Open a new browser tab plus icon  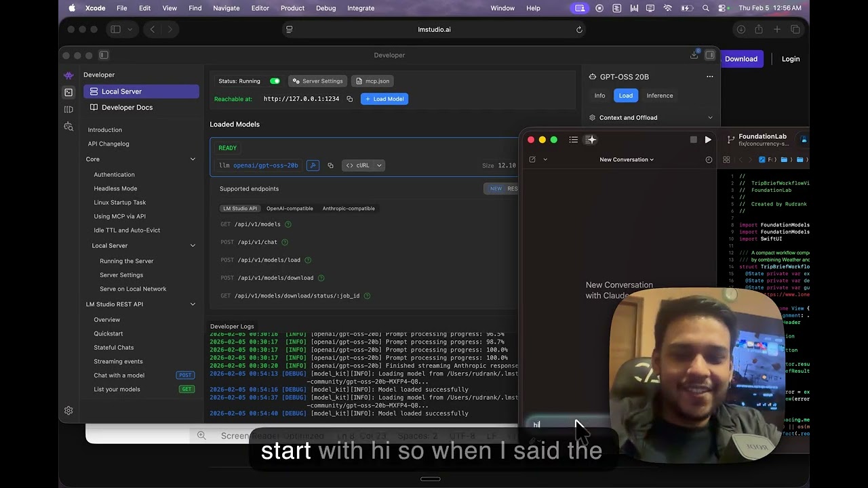click(777, 30)
